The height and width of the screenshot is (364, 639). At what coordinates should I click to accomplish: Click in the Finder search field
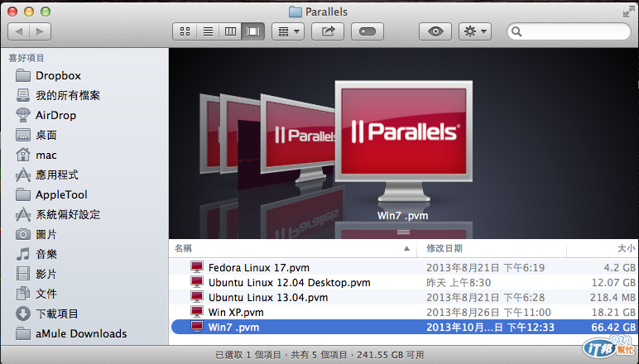point(569,31)
